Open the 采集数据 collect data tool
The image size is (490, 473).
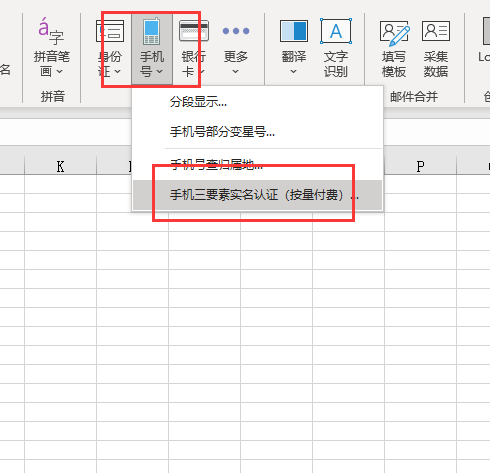click(x=436, y=48)
